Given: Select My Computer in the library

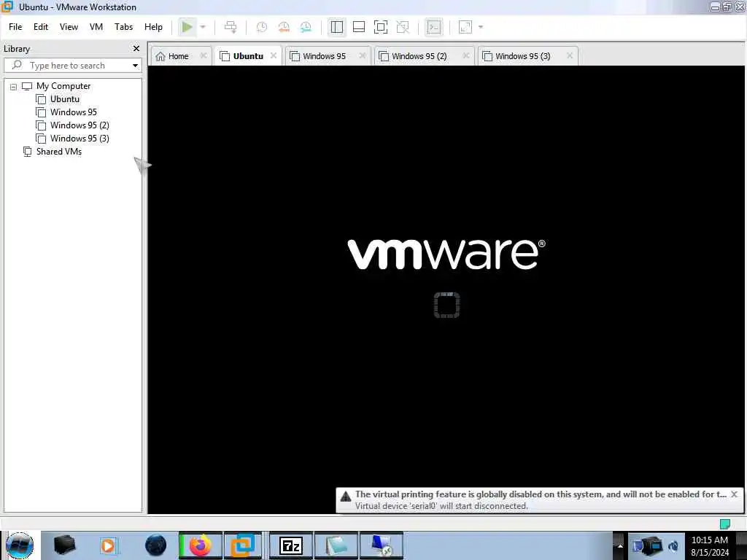Looking at the screenshot, I should click(63, 86).
